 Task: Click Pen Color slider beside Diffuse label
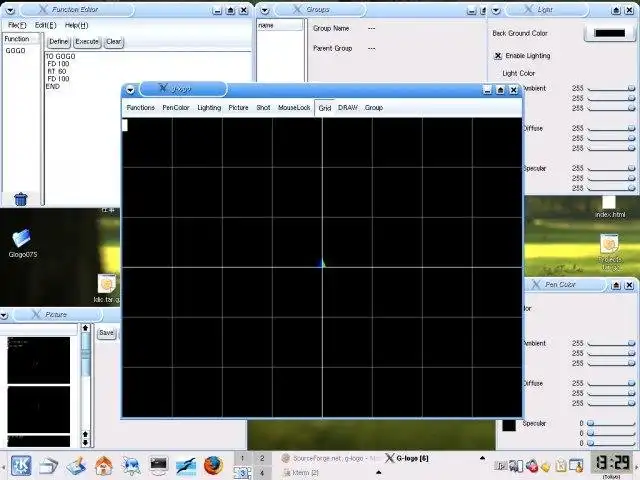611,384
